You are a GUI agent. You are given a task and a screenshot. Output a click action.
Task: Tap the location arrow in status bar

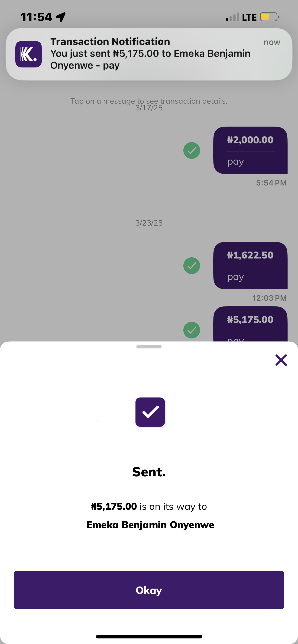point(61,17)
